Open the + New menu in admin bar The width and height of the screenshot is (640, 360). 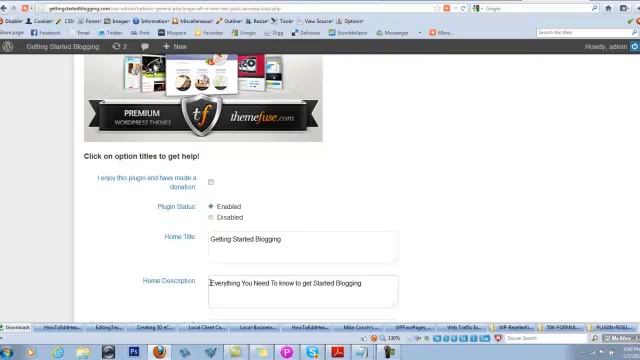pyautogui.click(x=175, y=47)
